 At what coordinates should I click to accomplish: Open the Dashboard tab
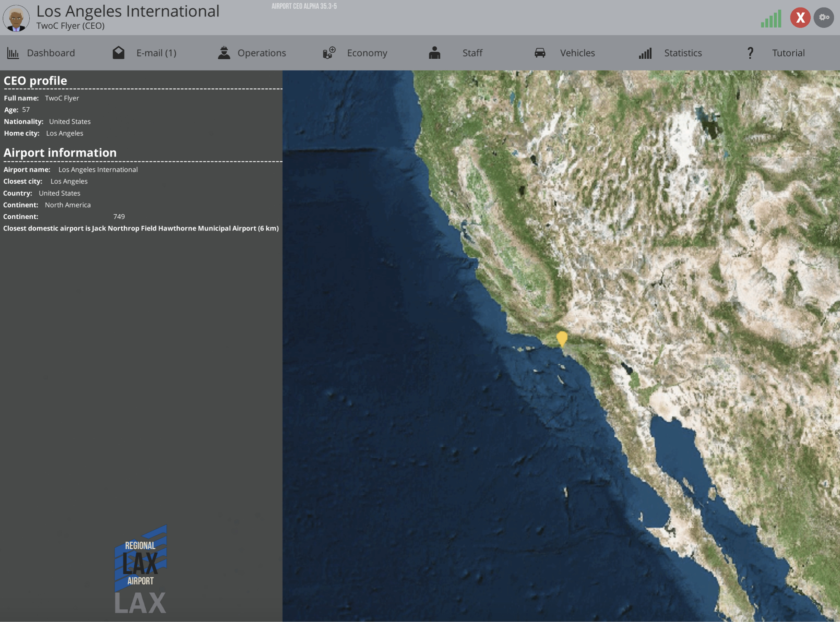click(x=51, y=53)
